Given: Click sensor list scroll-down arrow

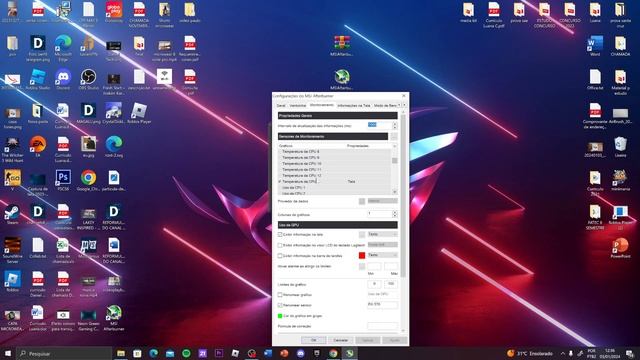Looking at the screenshot, I should click(x=395, y=191).
